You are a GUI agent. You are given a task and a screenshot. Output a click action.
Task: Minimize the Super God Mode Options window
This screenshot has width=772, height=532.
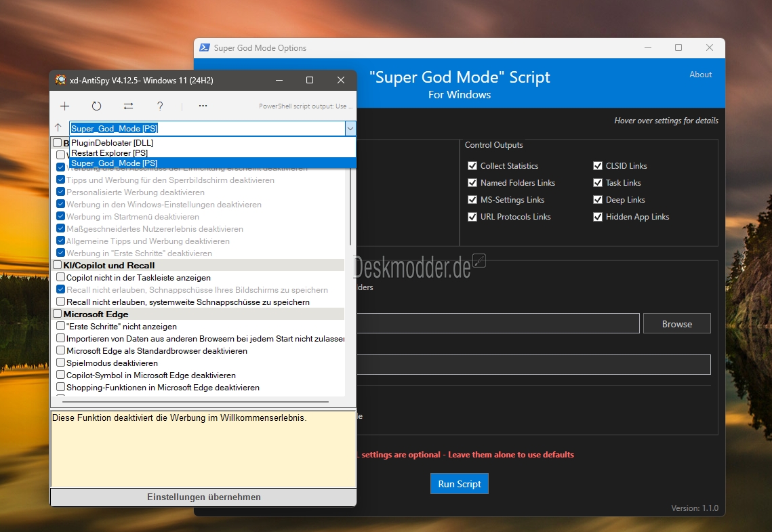(x=648, y=47)
